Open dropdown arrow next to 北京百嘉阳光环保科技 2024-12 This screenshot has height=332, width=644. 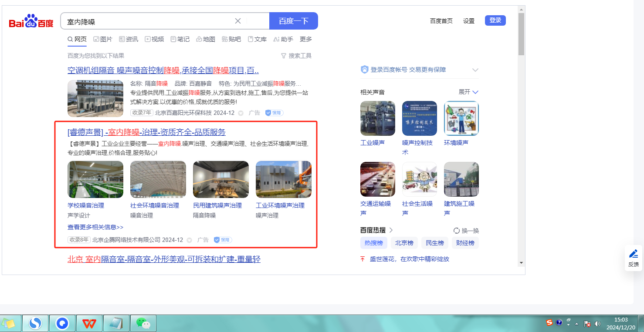click(x=241, y=113)
